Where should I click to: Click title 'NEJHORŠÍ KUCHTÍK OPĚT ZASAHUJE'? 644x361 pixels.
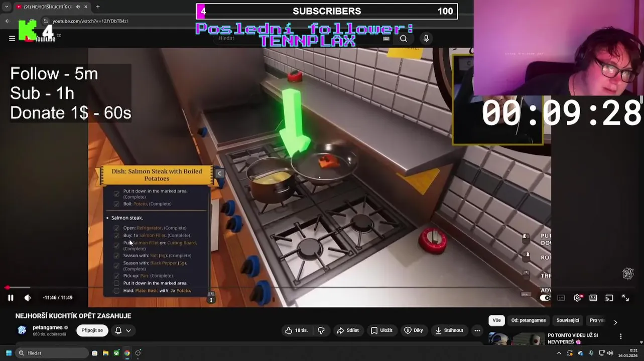pyautogui.click(x=73, y=316)
